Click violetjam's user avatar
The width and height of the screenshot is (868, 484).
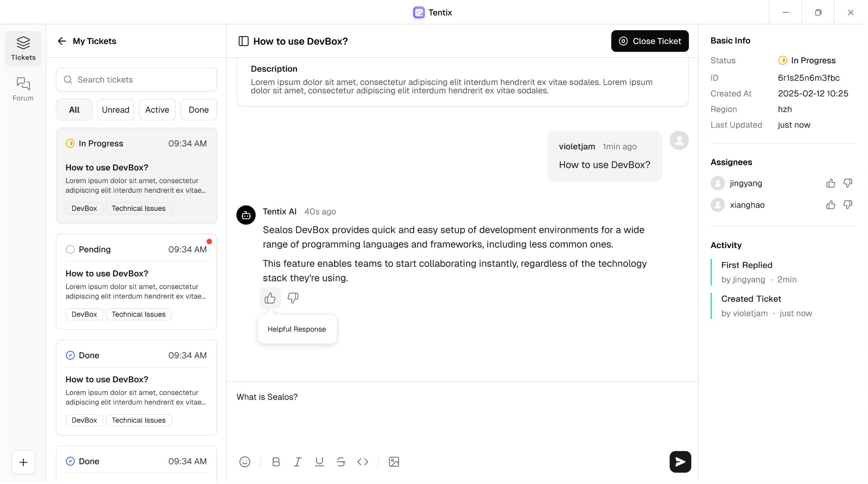click(679, 141)
